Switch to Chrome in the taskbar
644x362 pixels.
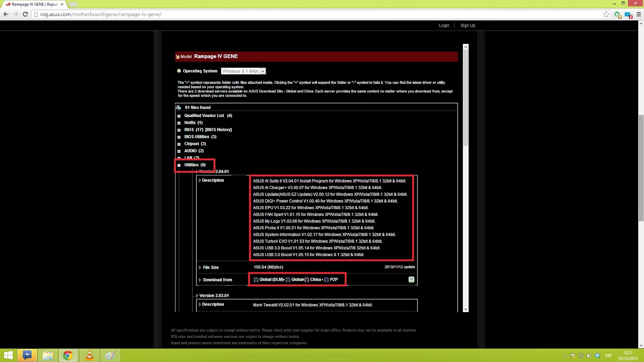coord(68,355)
